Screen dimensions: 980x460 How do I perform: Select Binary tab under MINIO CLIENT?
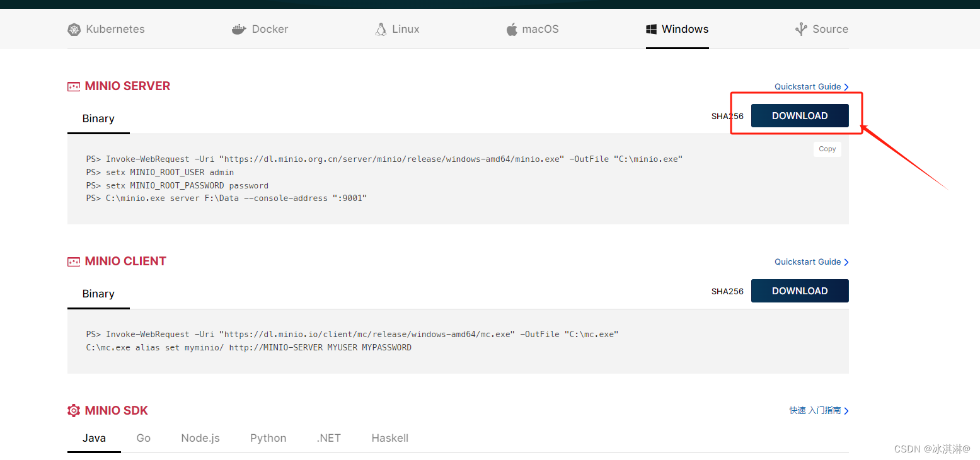tap(98, 294)
